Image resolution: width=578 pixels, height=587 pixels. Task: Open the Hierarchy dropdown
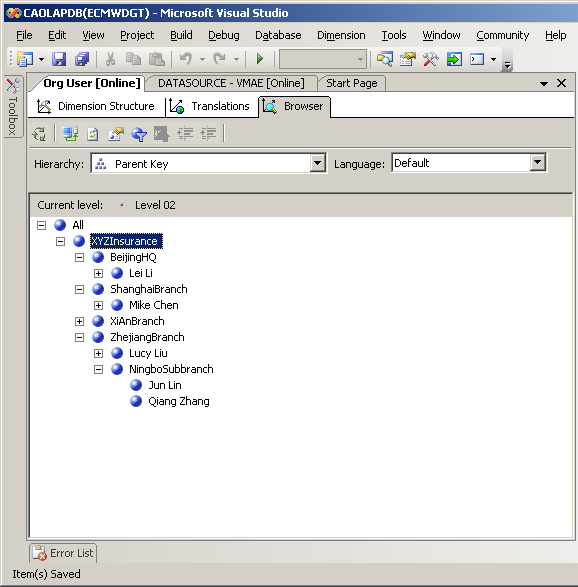pyautogui.click(x=317, y=163)
